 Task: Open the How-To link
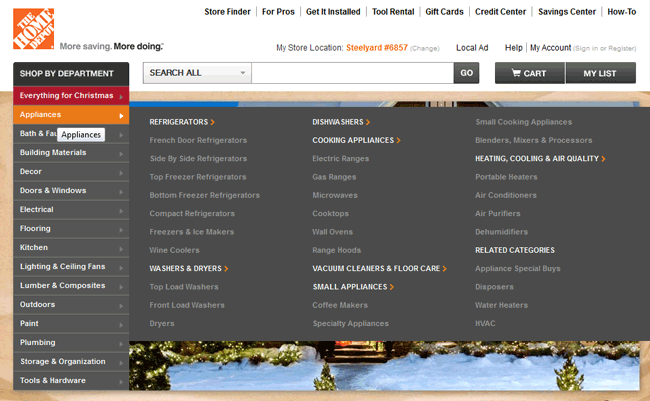621,12
